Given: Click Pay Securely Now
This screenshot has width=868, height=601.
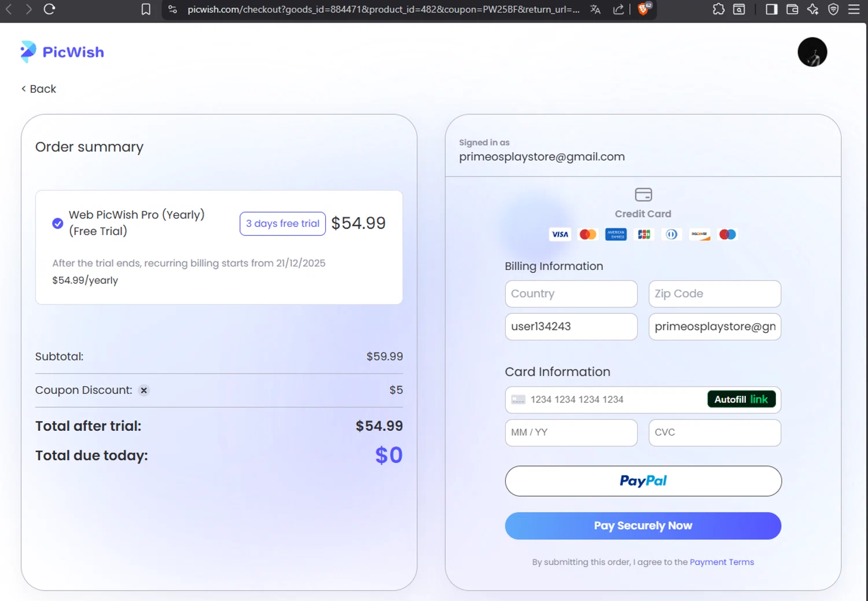Looking at the screenshot, I should pos(643,526).
